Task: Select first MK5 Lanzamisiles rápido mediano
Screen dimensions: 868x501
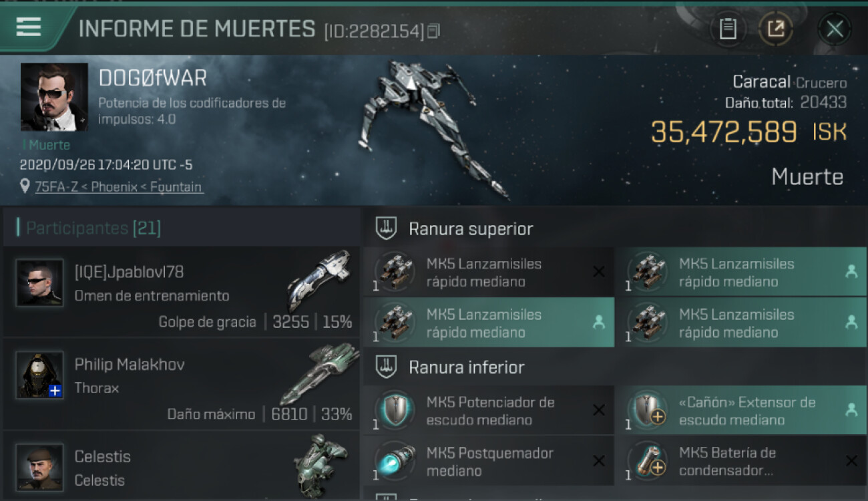Action: coord(488,272)
